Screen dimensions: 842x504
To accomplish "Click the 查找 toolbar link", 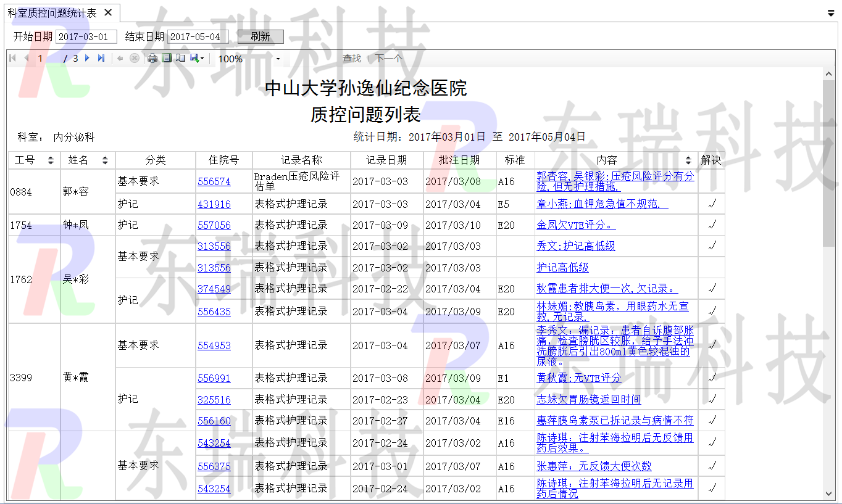I will [352, 59].
